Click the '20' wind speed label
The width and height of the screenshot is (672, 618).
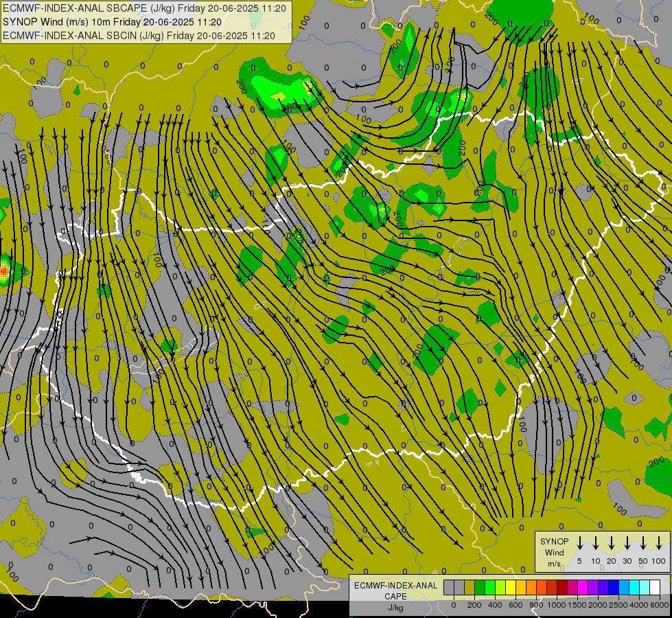pyautogui.click(x=612, y=561)
